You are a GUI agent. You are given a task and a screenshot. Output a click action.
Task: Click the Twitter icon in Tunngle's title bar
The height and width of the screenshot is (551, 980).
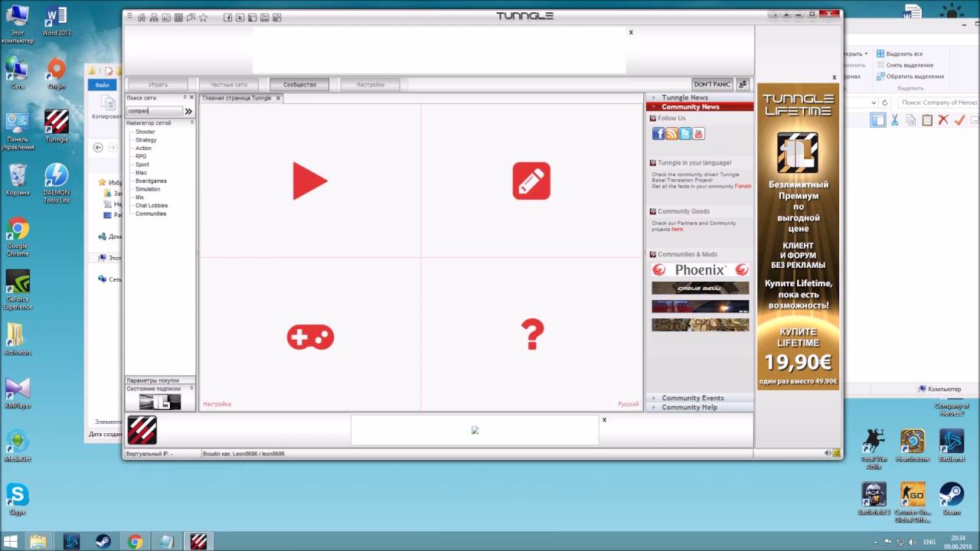(x=240, y=18)
